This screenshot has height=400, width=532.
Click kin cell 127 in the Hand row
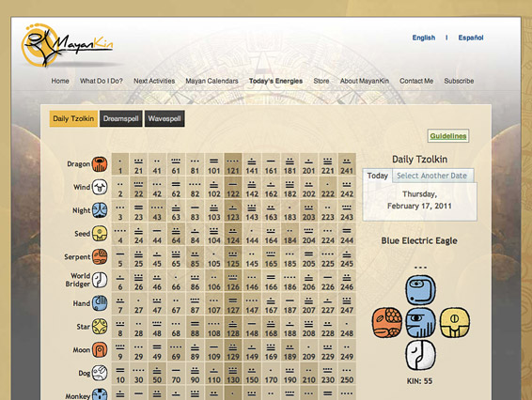click(233, 303)
